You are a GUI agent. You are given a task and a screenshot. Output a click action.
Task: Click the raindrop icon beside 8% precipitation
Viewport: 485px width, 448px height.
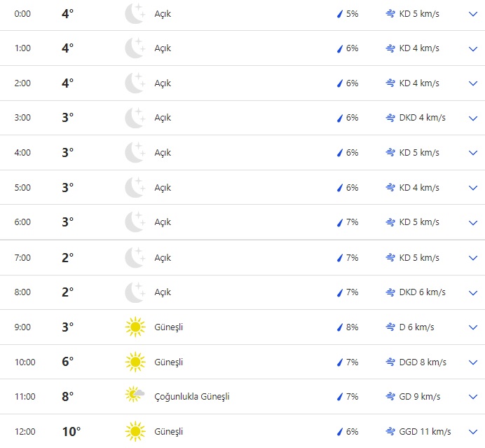[x=340, y=327]
